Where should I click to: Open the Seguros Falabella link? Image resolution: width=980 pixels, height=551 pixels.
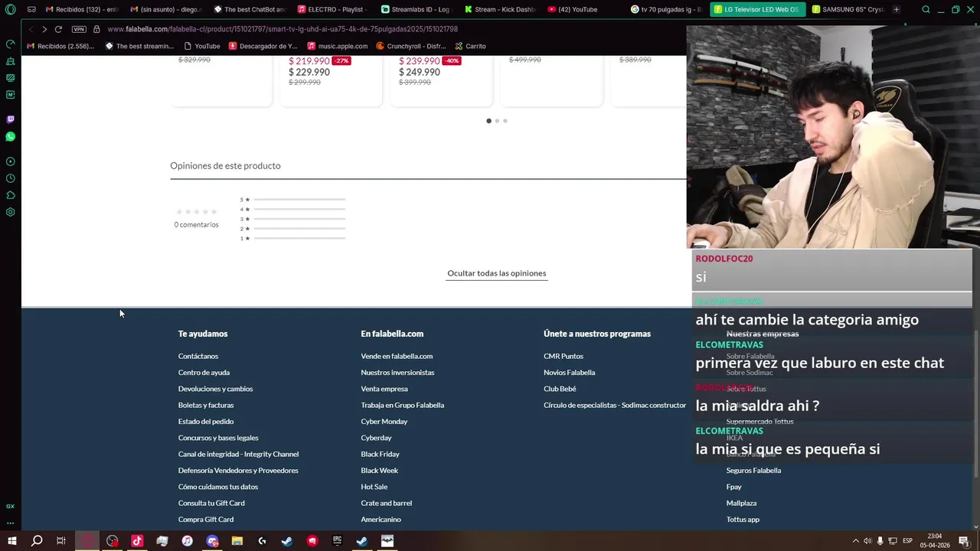pyautogui.click(x=753, y=471)
